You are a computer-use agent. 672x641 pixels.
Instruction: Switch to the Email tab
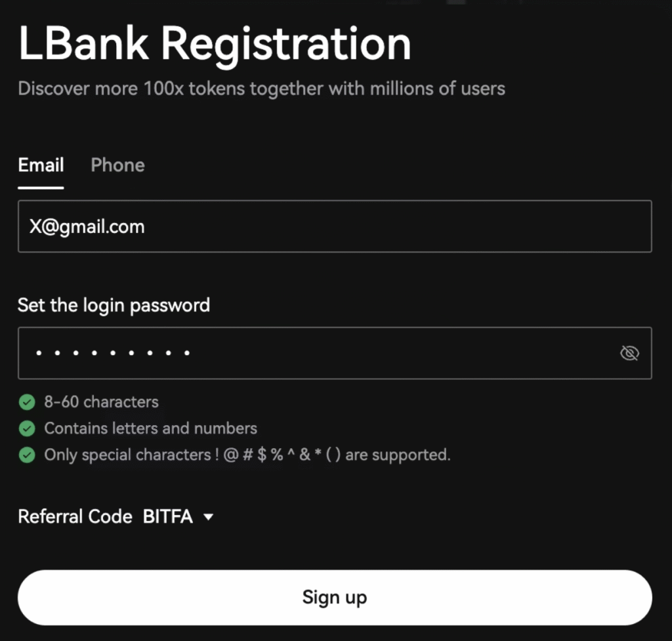41,165
